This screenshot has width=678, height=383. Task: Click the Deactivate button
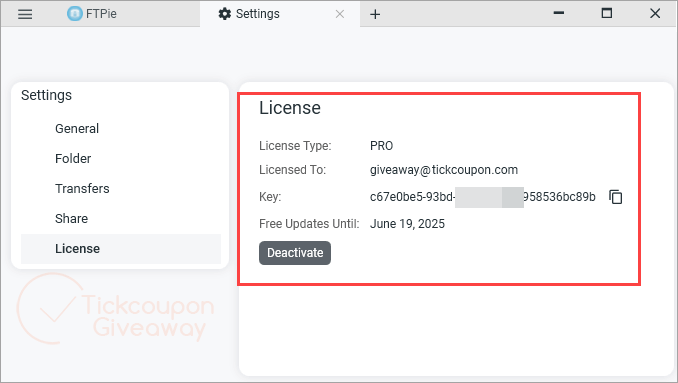[x=295, y=253]
